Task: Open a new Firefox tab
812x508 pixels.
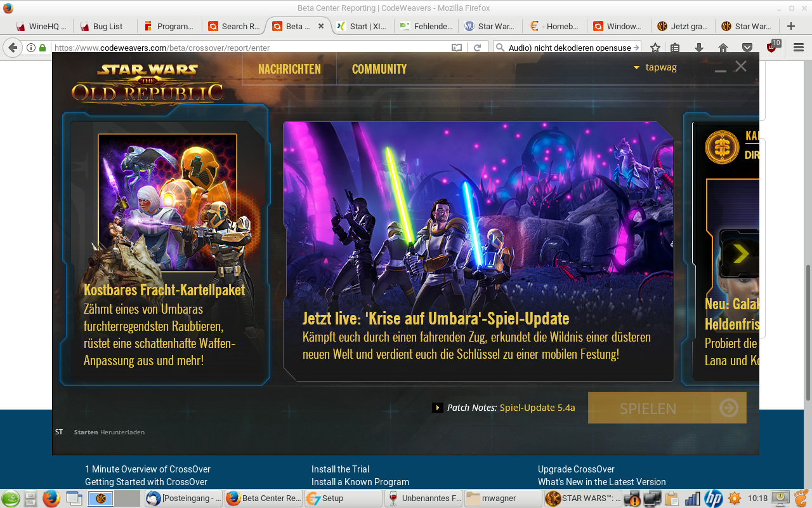Action: coord(790,26)
